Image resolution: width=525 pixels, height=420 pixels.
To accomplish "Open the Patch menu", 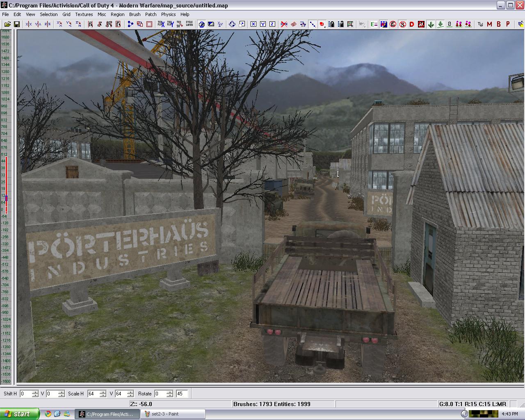I will click(151, 14).
